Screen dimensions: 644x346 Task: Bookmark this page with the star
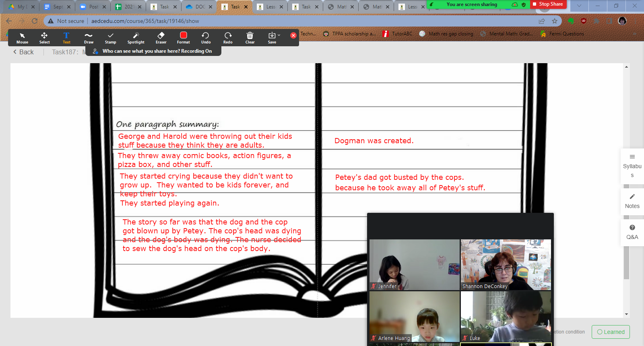click(555, 21)
